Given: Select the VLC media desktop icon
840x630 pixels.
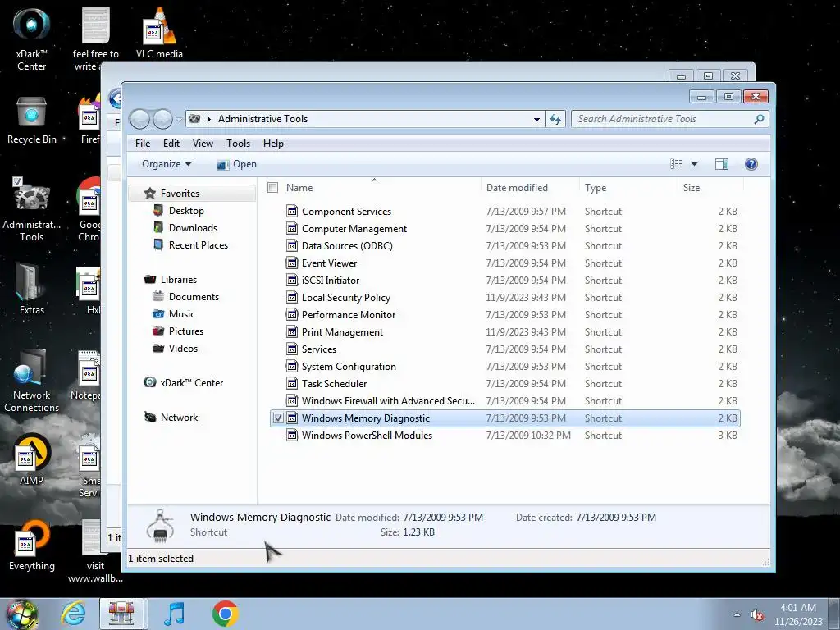Looking at the screenshot, I should (159, 33).
